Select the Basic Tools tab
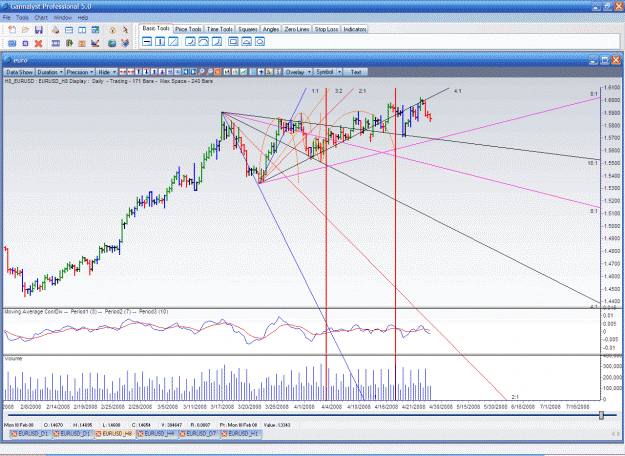This screenshot has height=456, width=625. [x=156, y=28]
